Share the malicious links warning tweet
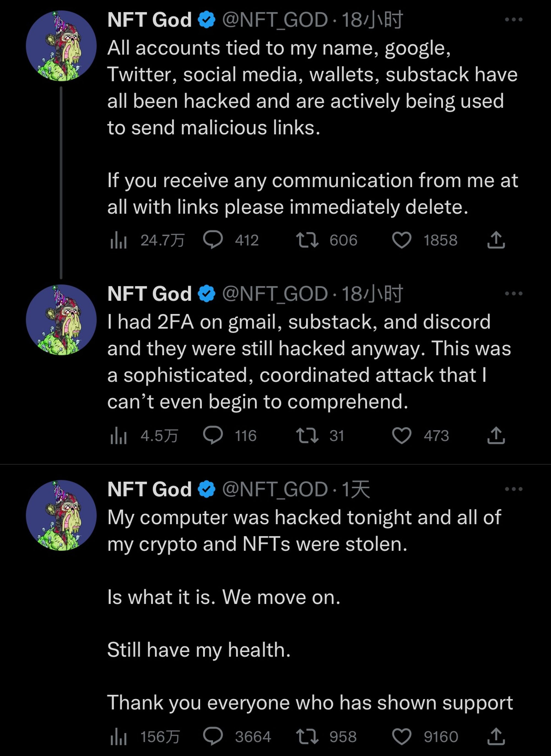Screen dimensions: 551x756 (x=496, y=240)
